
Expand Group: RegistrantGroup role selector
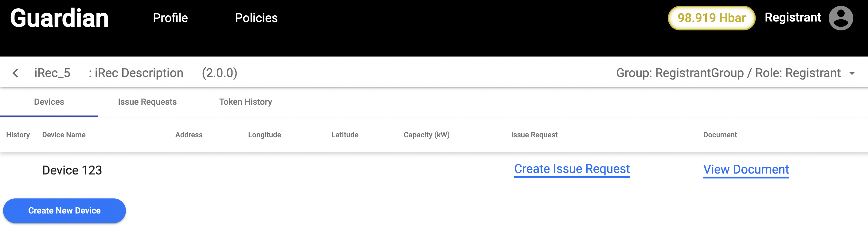728,73
